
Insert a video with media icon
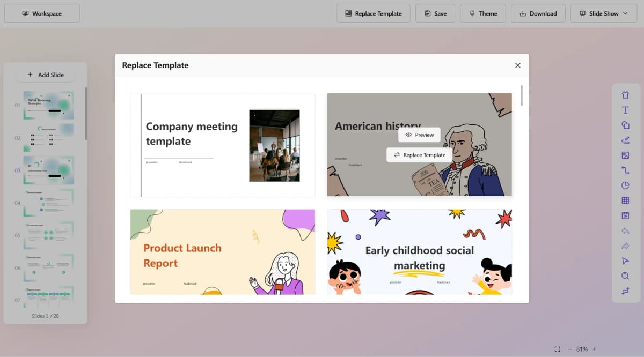coord(625,215)
